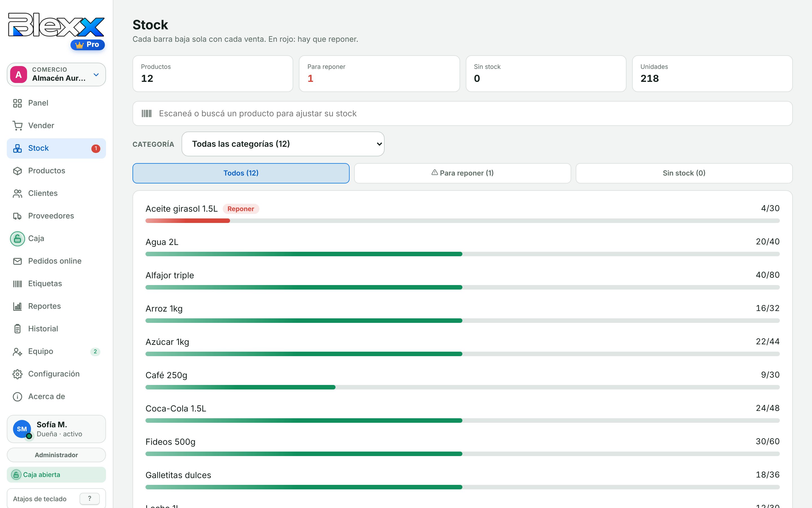Click the Caja unlocked padlock icon
Viewport: 812px width, 508px height.
pos(17,238)
